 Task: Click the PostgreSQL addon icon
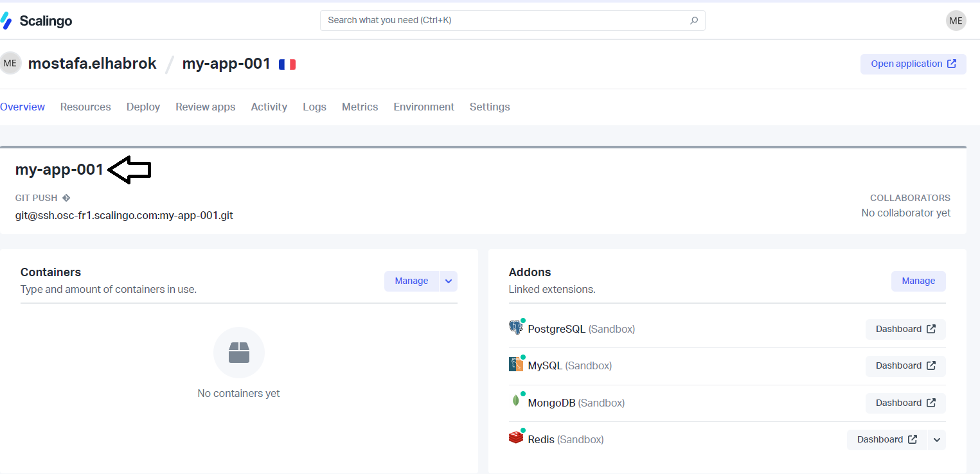(515, 327)
